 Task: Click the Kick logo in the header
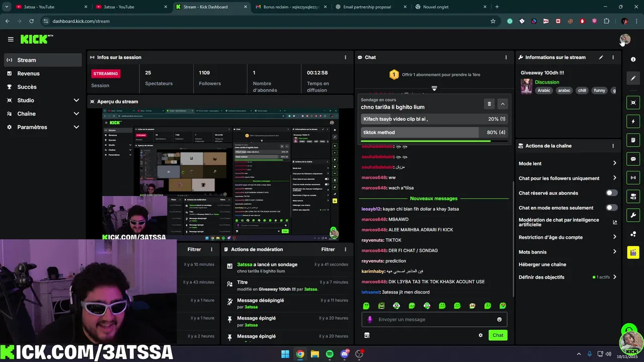(37, 39)
